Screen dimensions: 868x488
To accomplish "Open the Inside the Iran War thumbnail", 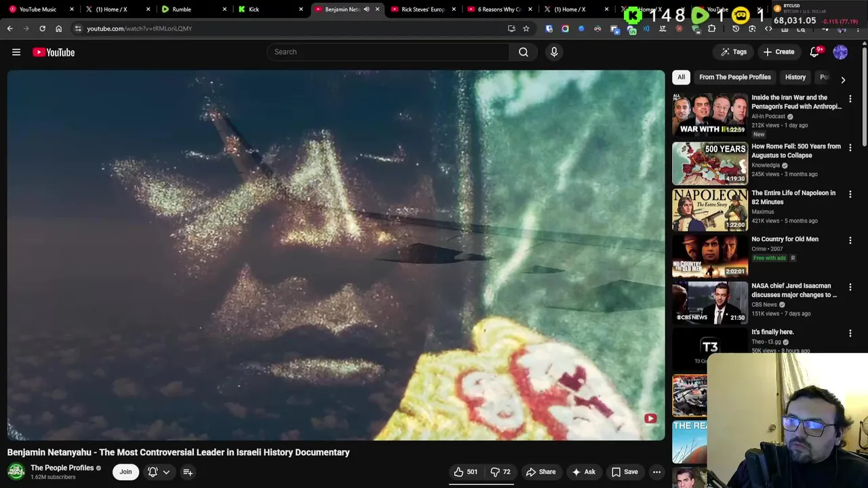I will point(709,115).
